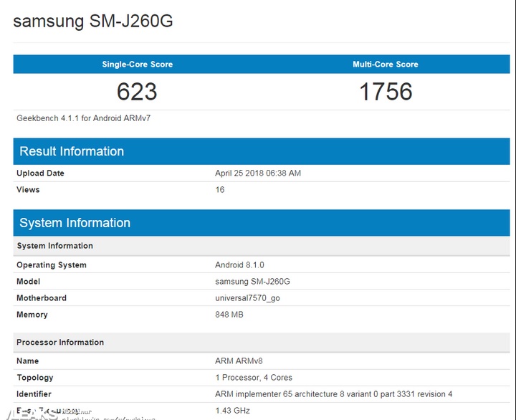Select the Memory label
The width and height of the screenshot is (516, 420).
(x=32, y=315)
